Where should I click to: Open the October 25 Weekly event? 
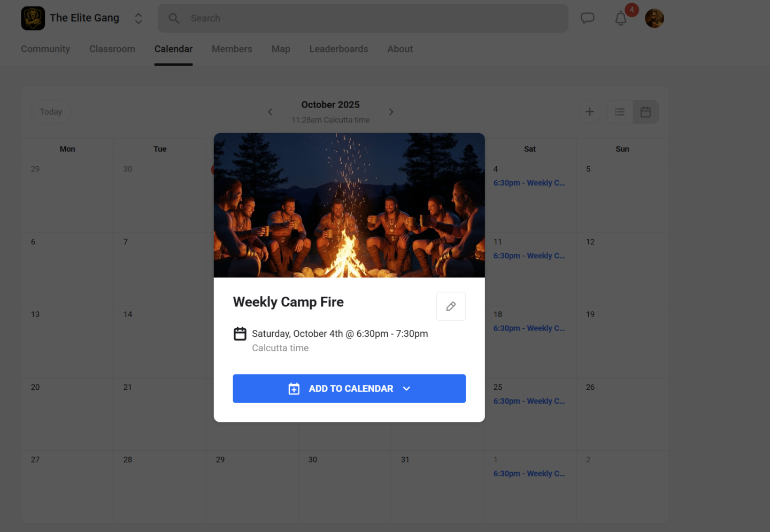[x=529, y=401]
